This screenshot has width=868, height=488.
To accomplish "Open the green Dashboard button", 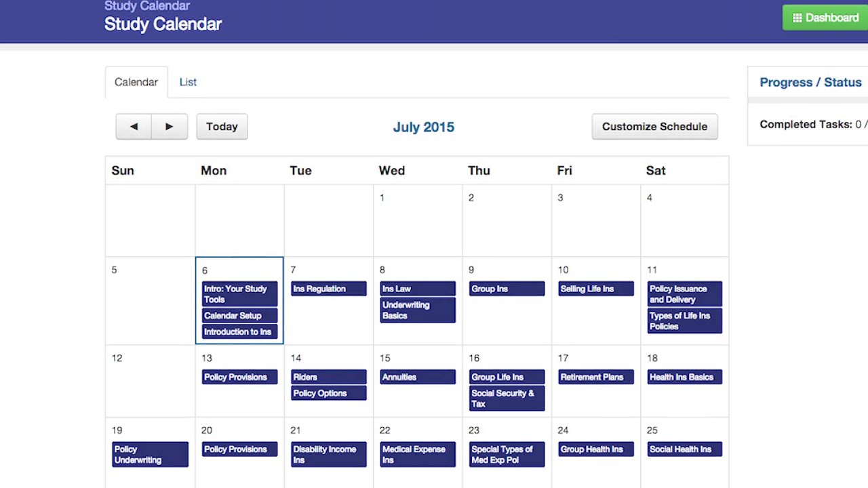I will click(825, 18).
